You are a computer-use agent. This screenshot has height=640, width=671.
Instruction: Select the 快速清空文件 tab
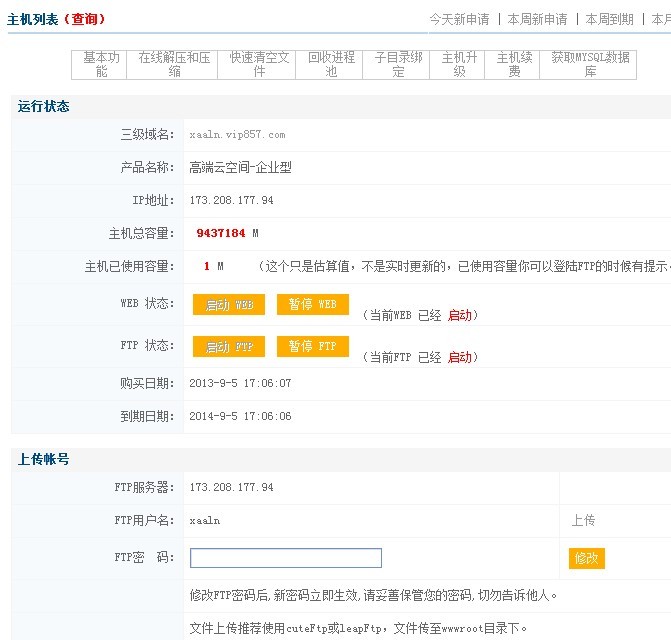pyautogui.click(x=259, y=64)
